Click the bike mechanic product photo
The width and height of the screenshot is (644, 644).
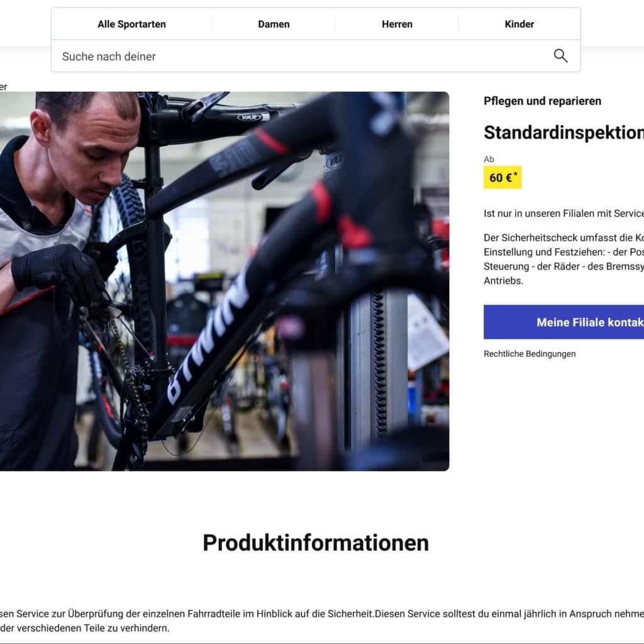coord(225,281)
